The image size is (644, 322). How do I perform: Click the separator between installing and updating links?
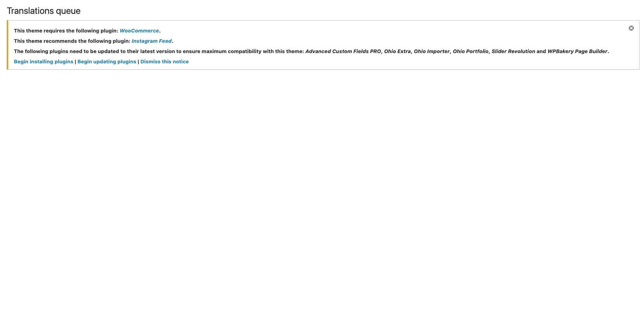coord(75,62)
